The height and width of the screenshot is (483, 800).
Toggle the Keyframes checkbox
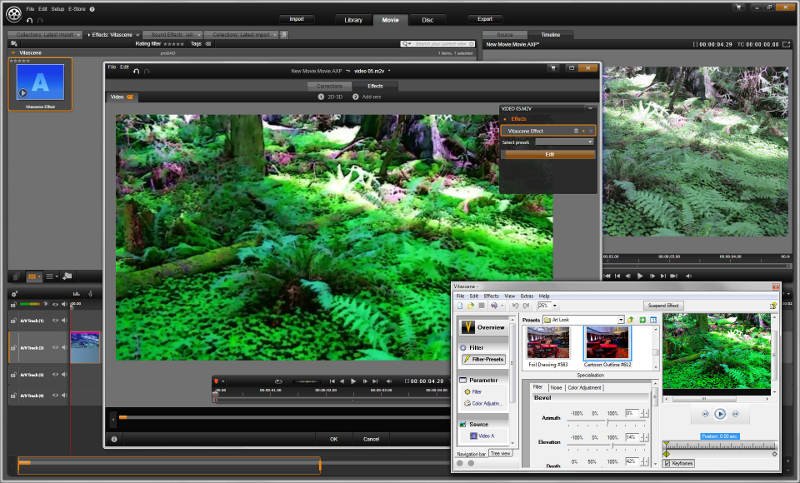coord(669,464)
